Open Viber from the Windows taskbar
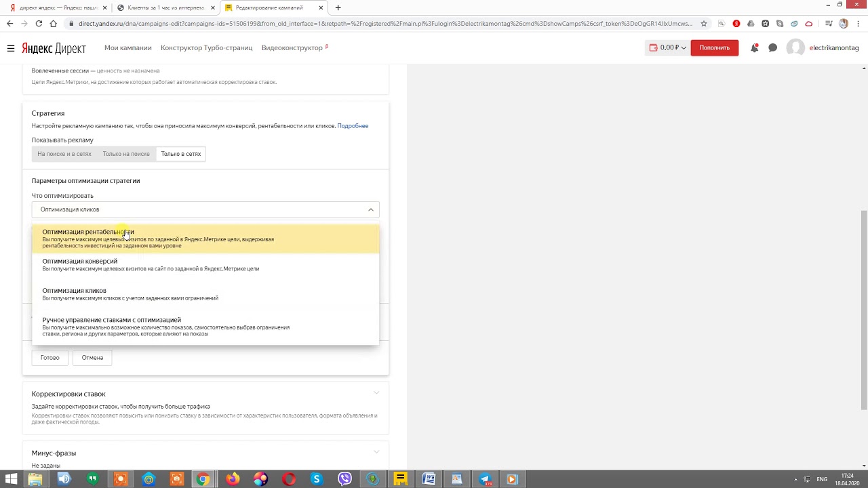 pos(344,479)
